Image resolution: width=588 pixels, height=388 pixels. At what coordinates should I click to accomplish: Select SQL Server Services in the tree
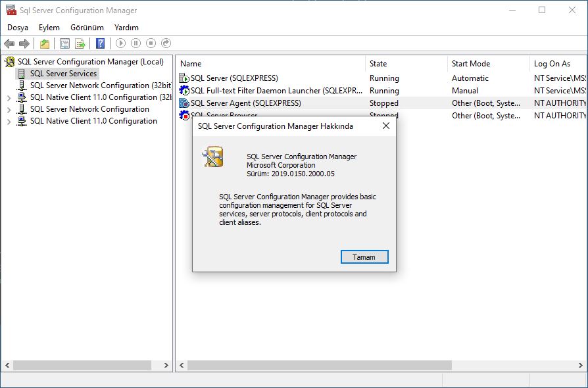click(x=63, y=74)
